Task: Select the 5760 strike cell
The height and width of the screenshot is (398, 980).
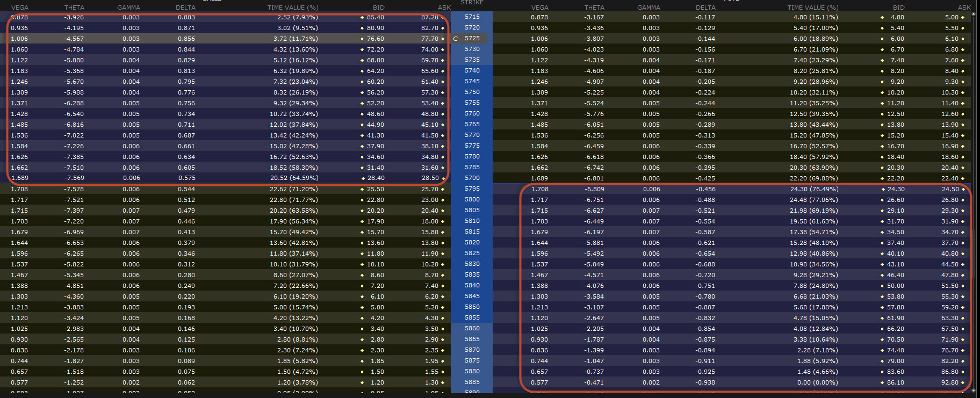Action: tap(472, 113)
